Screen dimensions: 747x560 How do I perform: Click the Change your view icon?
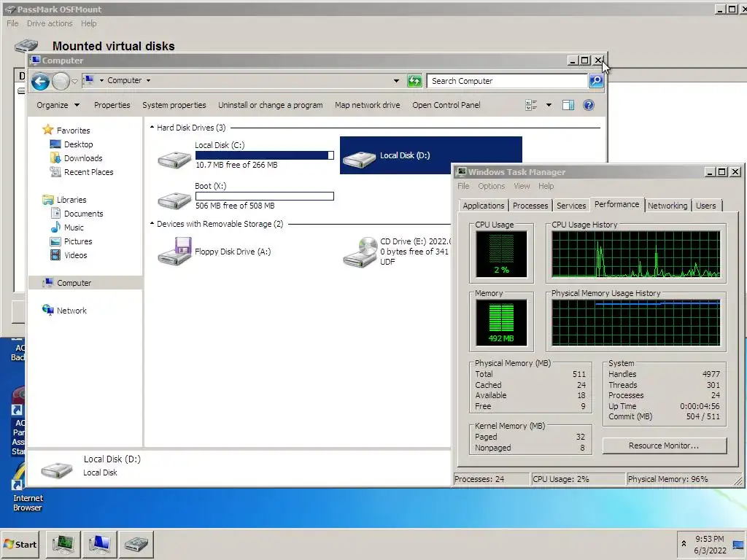[x=531, y=105]
